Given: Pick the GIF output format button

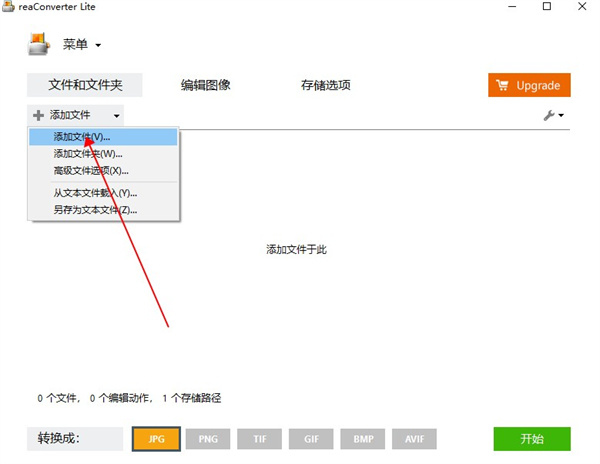Looking at the screenshot, I should coord(311,439).
